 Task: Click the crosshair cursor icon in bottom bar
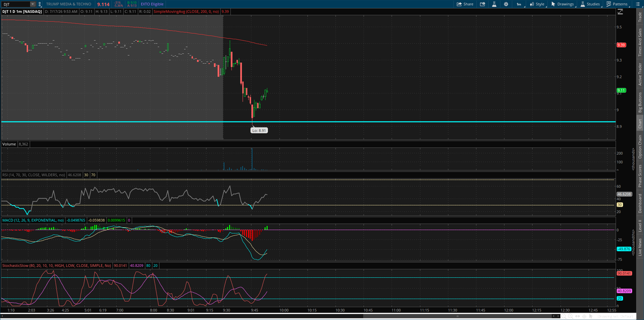(584, 316)
